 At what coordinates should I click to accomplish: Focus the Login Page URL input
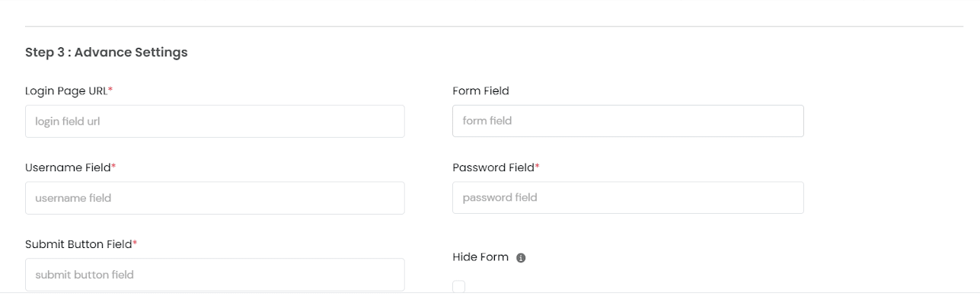click(215, 121)
